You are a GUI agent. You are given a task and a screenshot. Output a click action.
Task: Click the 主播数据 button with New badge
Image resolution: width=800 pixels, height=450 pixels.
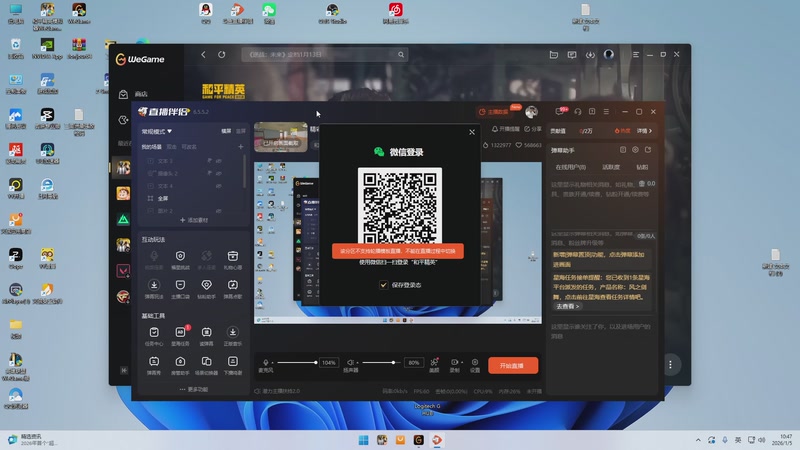pyautogui.click(x=493, y=112)
